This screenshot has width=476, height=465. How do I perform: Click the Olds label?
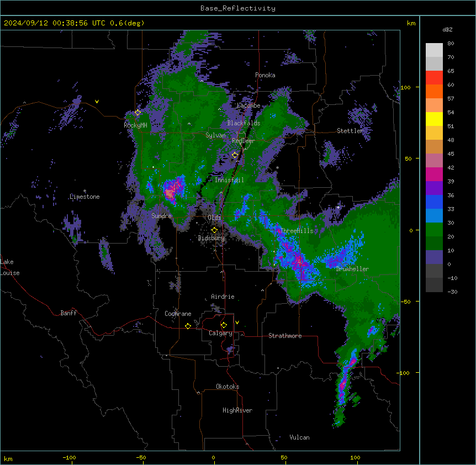[214, 218]
